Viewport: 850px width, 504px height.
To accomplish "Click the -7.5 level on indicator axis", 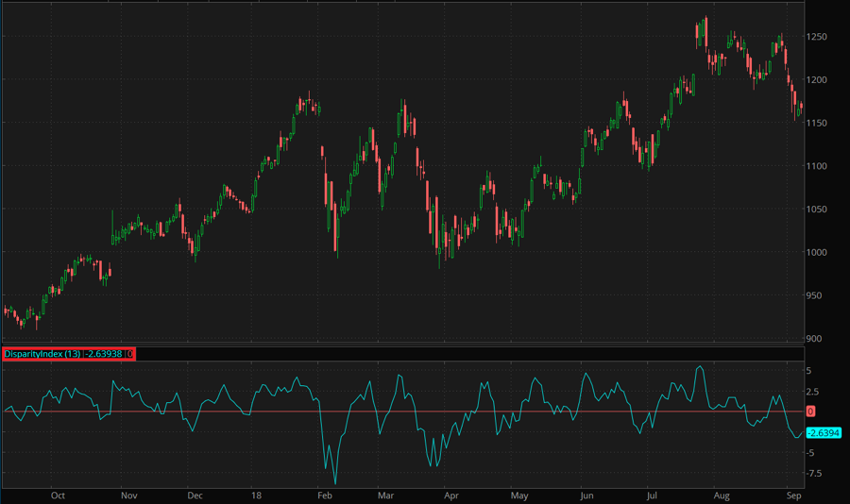I will 815,474.
